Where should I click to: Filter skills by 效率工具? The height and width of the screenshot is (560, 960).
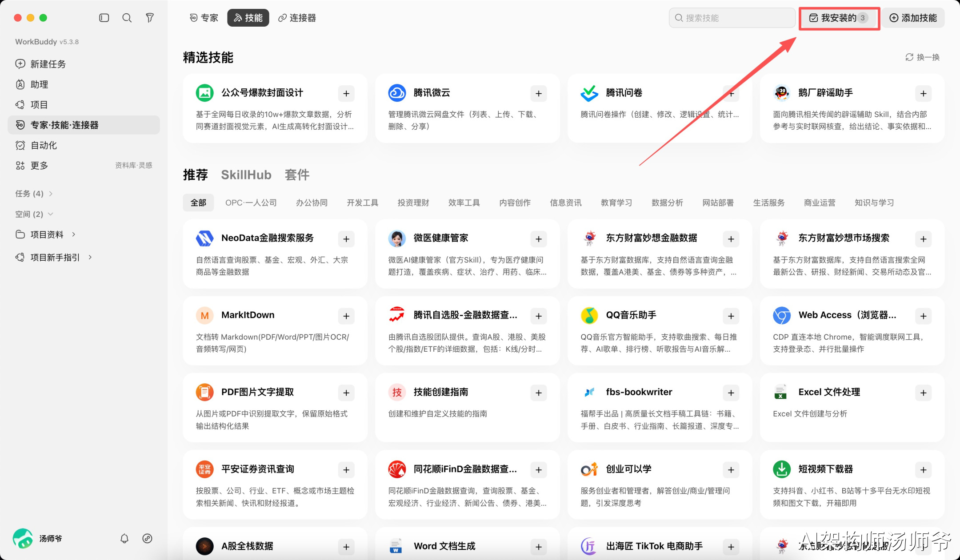tap(464, 203)
